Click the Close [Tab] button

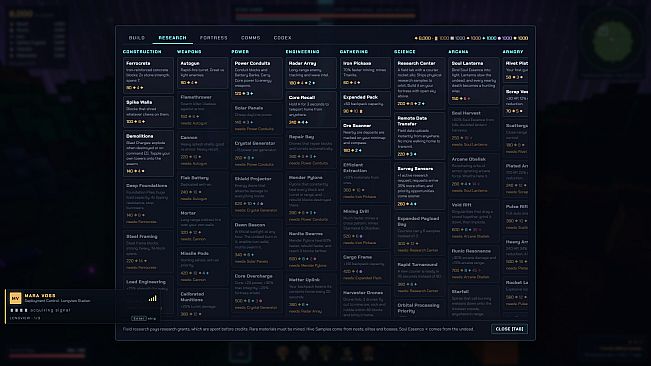coord(509,329)
